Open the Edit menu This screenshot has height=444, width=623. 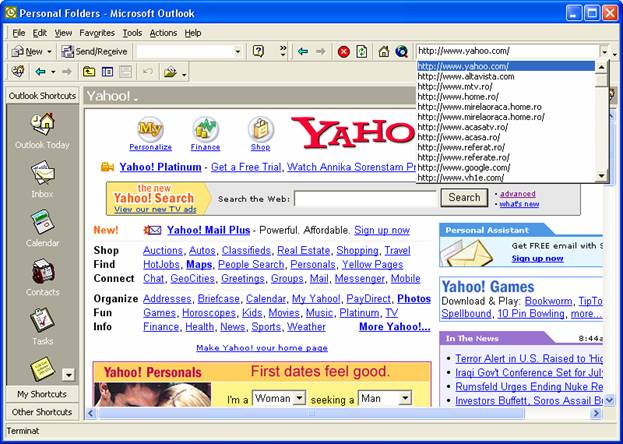click(x=40, y=33)
